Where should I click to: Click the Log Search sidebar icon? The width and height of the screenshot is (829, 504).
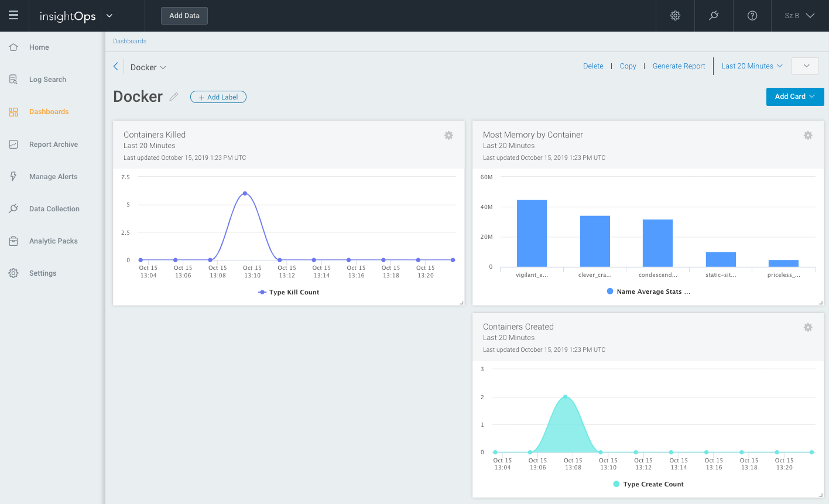(x=13, y=80)
